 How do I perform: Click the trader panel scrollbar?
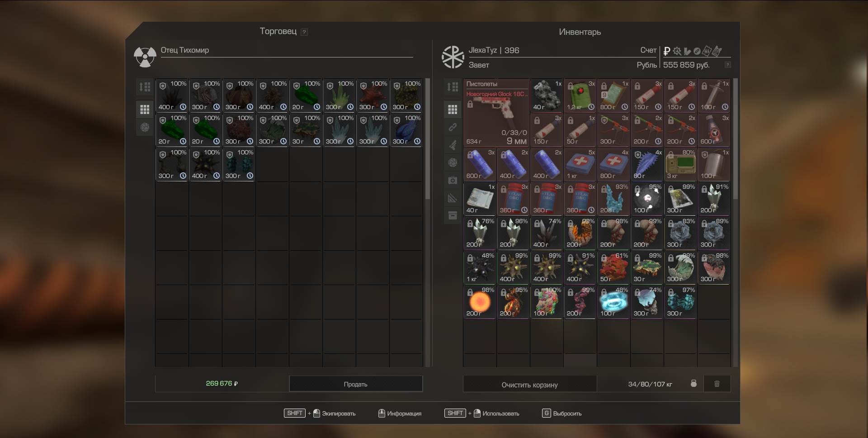tap(428, 138)
